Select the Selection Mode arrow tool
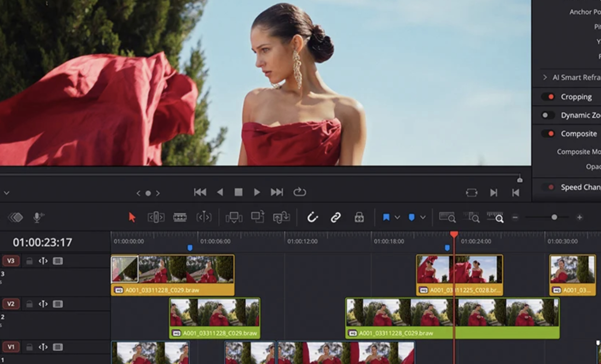Viewport: 601px width, 364px height. click(132, 217)
